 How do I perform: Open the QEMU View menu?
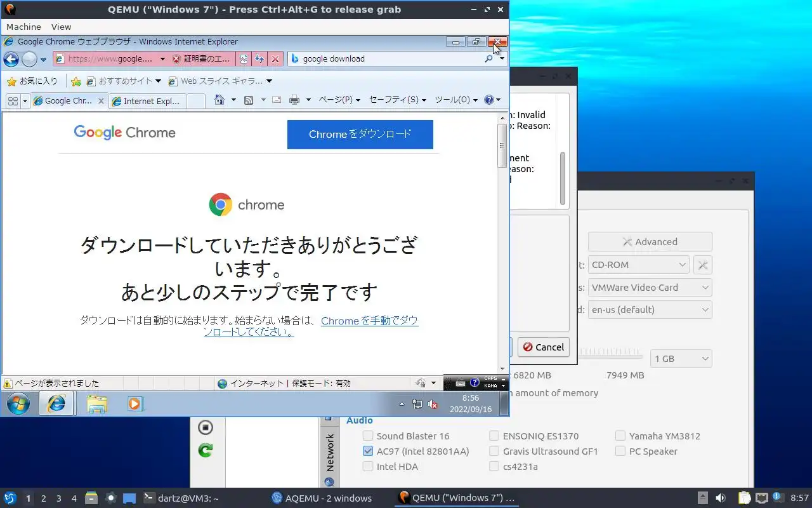tap(61, 27)
